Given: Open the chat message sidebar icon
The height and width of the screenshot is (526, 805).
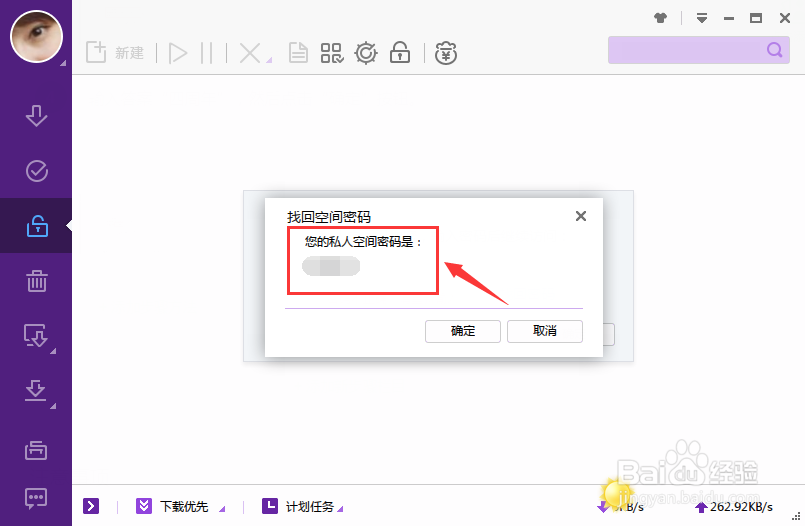Looking at the screenshot, I should coord(36,498).
